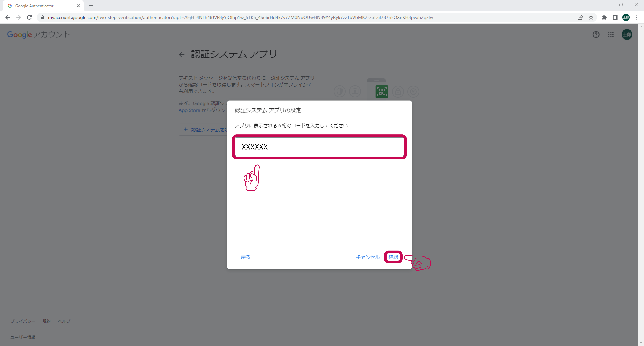Open a new tab with the plus button
Screen dimensions: 644x346
coord(91,6)
